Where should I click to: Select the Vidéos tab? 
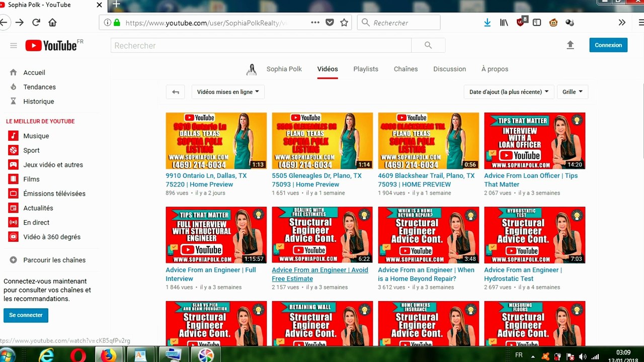(x=328, y=69)
